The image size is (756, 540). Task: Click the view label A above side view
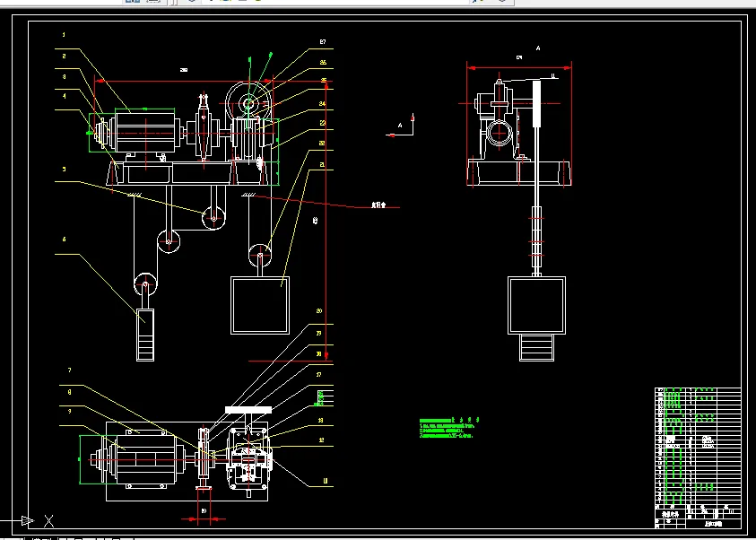coord(538,48)
